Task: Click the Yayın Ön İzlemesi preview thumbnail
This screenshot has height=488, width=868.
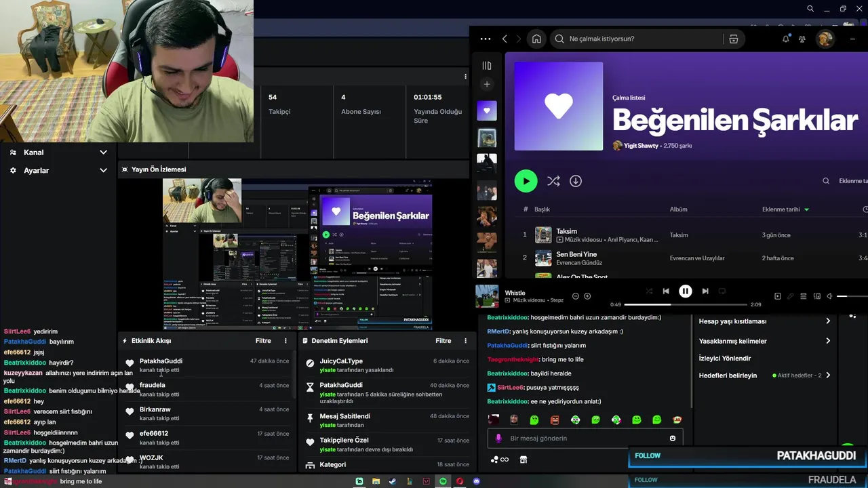Action: tap(297, 254)
